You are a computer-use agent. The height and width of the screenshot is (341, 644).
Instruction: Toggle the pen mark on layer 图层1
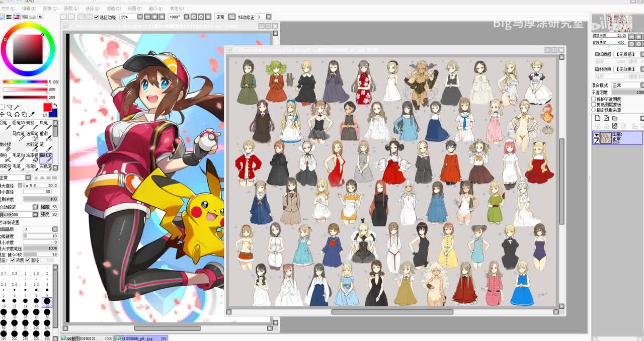click(596, 141)
